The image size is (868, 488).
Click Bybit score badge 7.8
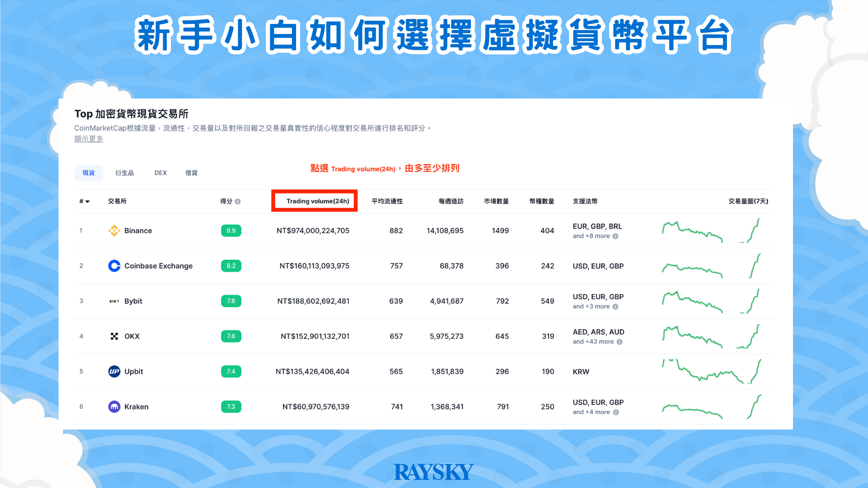[231, 301]
